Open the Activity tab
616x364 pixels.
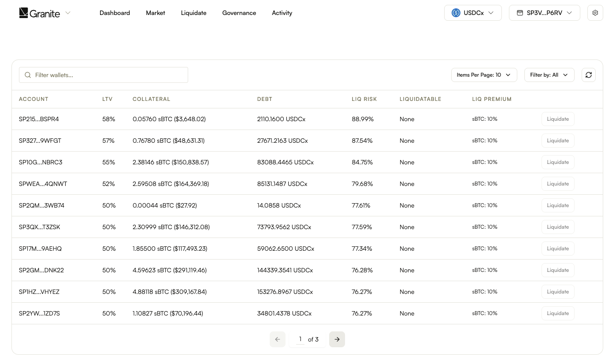[x=282, y=13]
